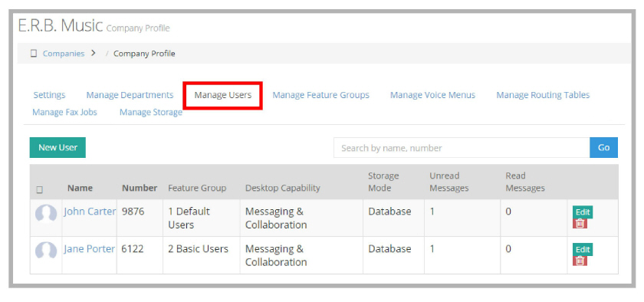Image resolution: width=644 pixels, height=302 pixels.
Task: Select extension number 6122
Action: click(x=133, y=248)
